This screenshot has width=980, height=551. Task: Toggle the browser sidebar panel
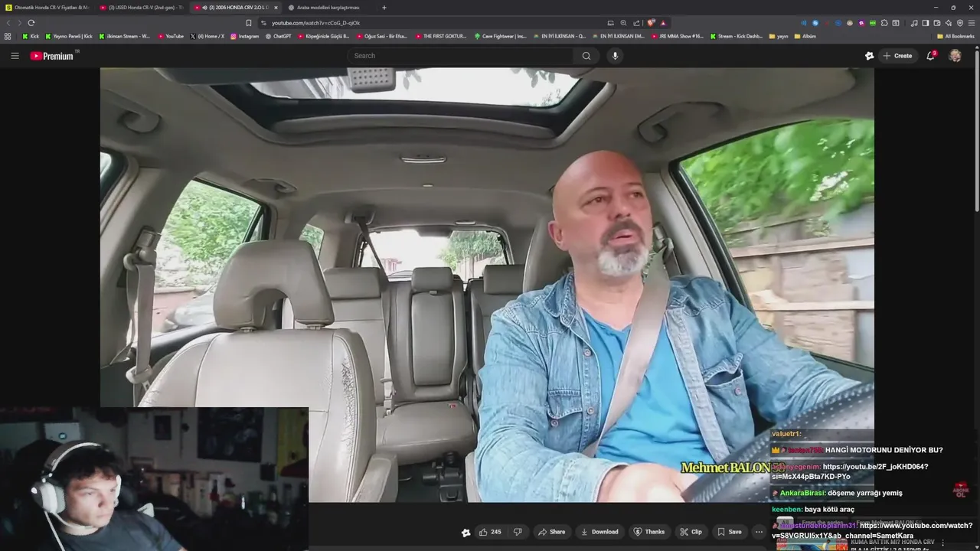tap(926, 23)
